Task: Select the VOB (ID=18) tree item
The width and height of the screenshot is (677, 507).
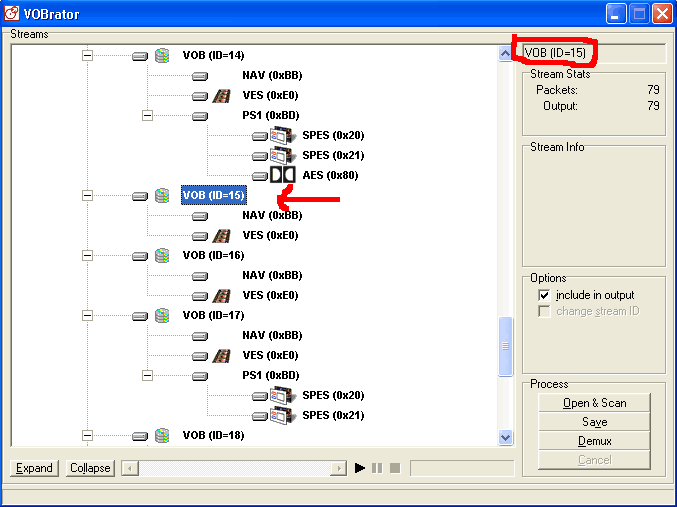Action: pyautogui.click(x=213, y=435)
